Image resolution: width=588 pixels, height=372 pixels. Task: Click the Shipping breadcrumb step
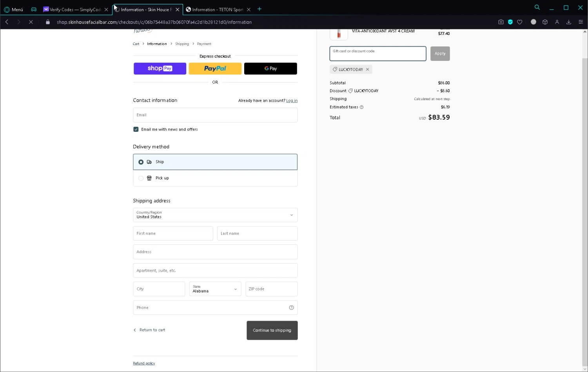click(x=182, y=44)
